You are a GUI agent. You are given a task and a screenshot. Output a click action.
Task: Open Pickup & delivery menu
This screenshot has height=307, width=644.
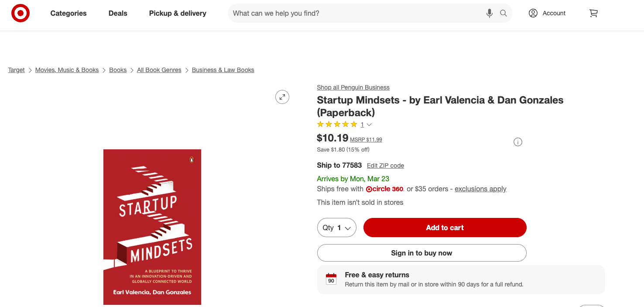click(x=178, y=13)
